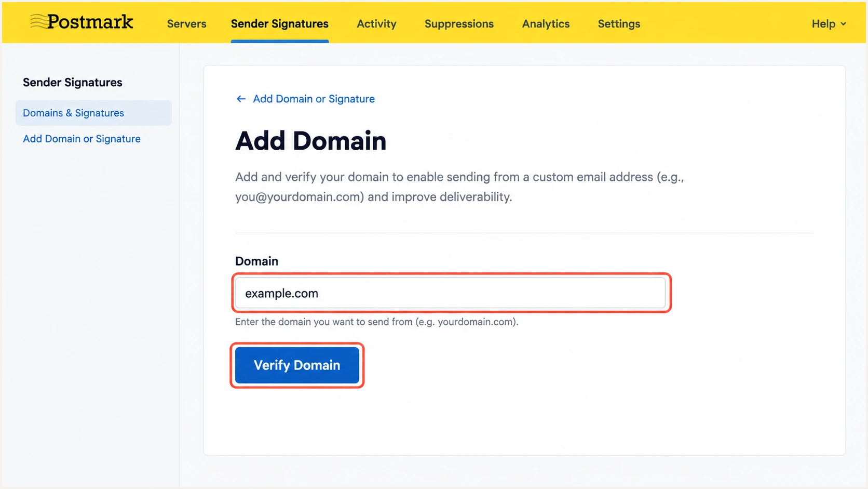Click the Domain field label
868x489 pixels.
(256, 261)
